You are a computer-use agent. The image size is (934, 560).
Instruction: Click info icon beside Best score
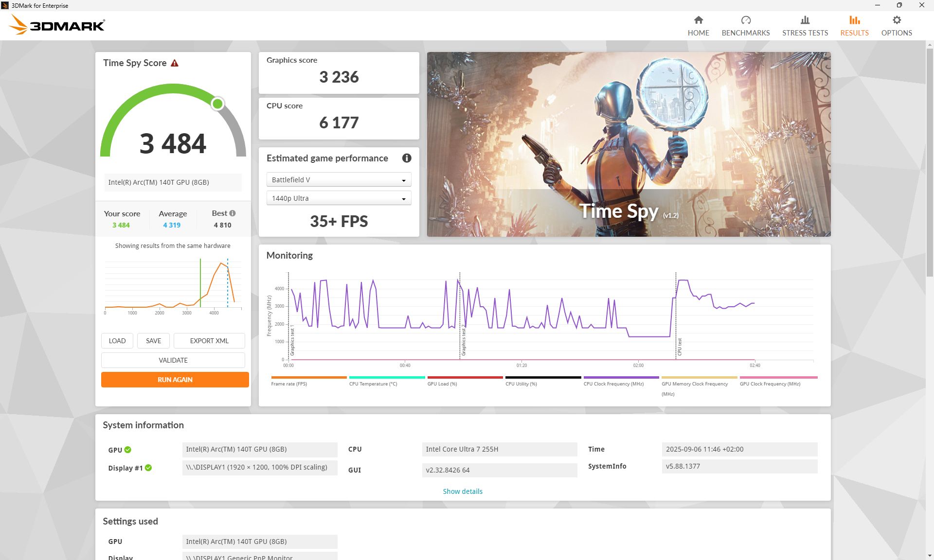coord(233,213)
